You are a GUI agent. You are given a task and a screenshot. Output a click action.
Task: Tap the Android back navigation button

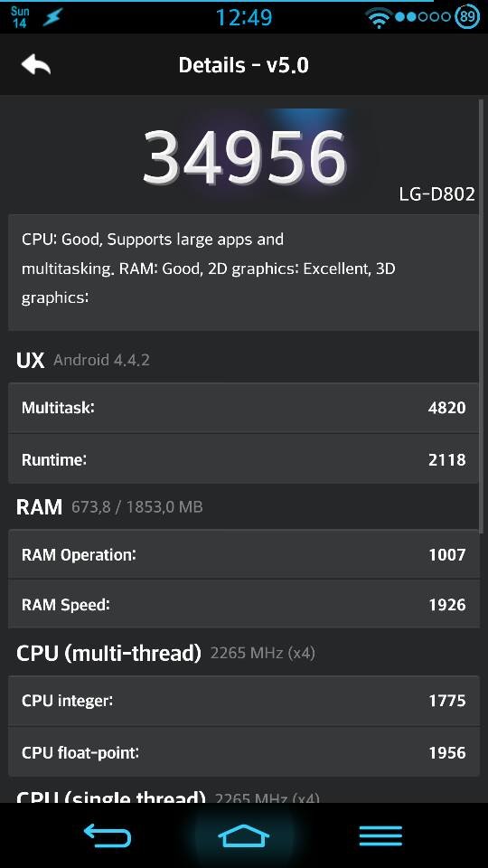tap(108, 835)
